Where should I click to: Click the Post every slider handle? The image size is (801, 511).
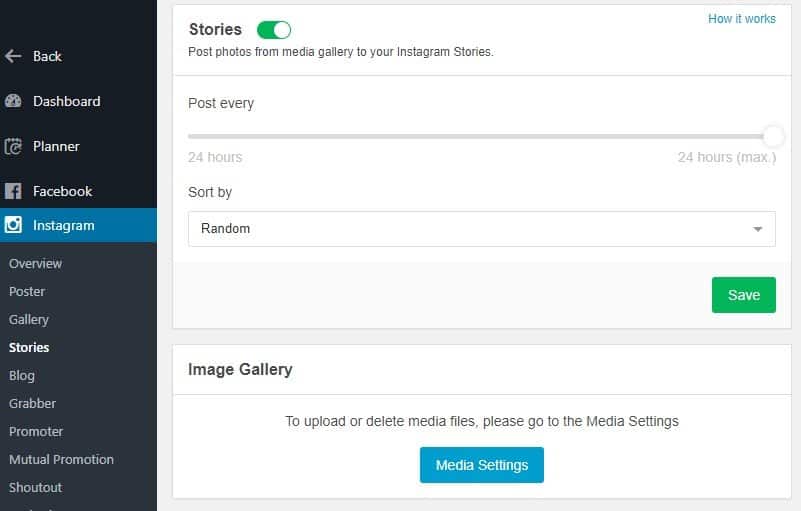coord(773,136)
